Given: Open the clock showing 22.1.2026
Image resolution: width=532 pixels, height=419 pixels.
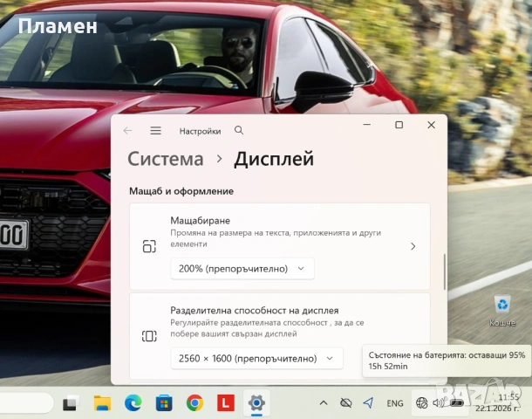Looking at the screenshot, I should pos(497,403).
